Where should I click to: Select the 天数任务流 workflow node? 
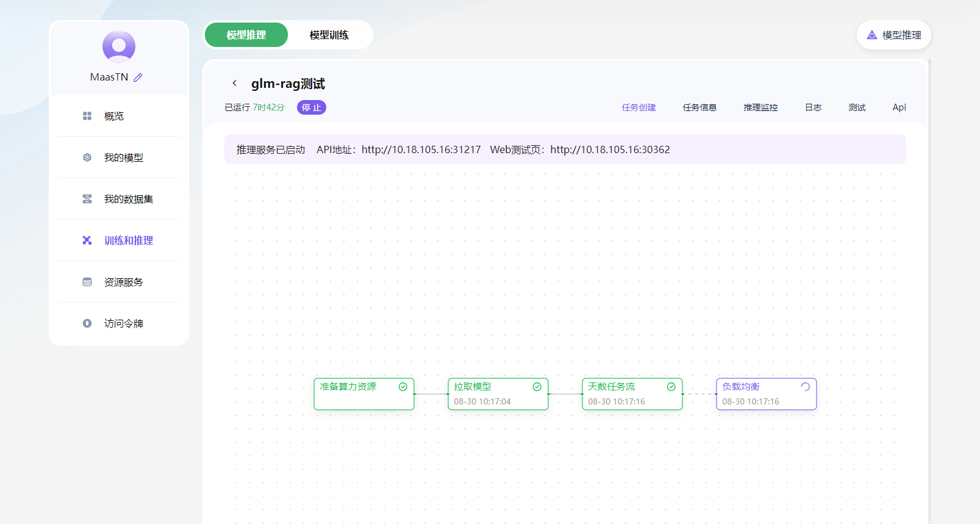(x=632, y=394)
